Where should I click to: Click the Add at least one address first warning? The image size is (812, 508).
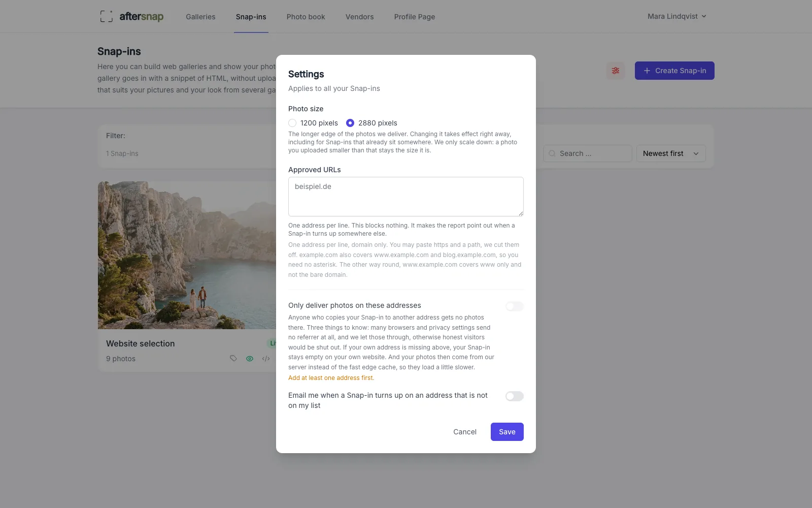[331, 378]
